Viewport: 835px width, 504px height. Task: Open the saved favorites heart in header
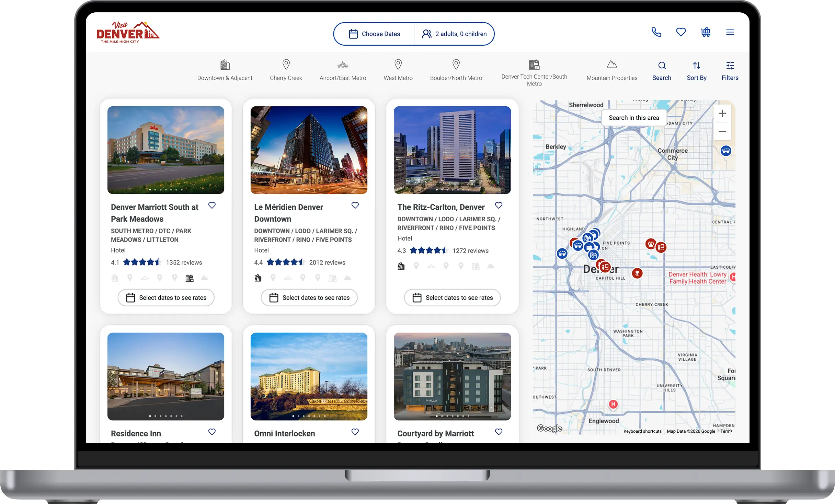681,32
